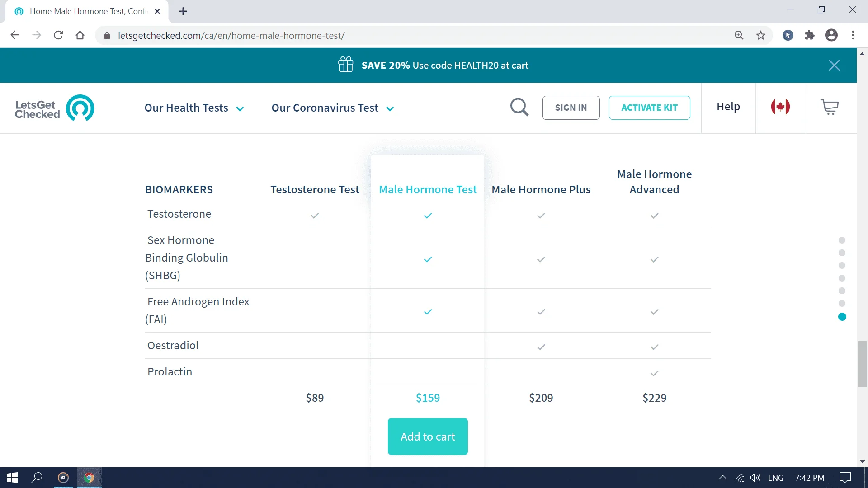Open the ENG language indicator

pos(776,478)
